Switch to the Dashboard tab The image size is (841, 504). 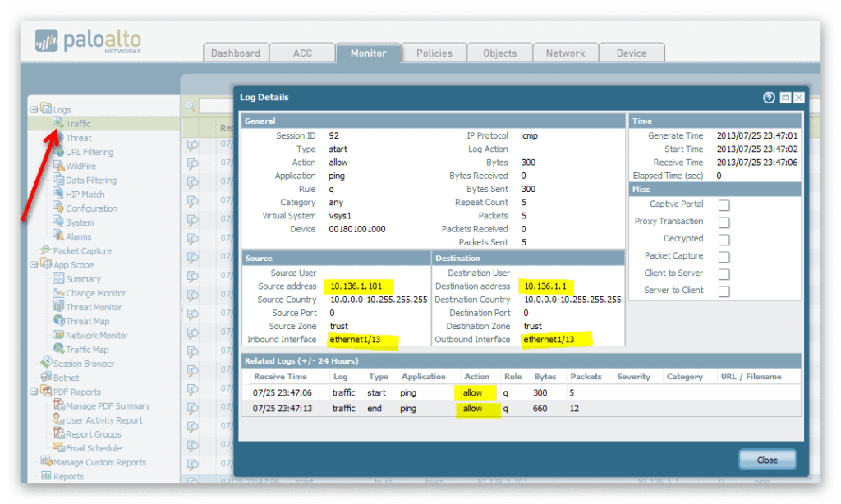coord(236,53)
